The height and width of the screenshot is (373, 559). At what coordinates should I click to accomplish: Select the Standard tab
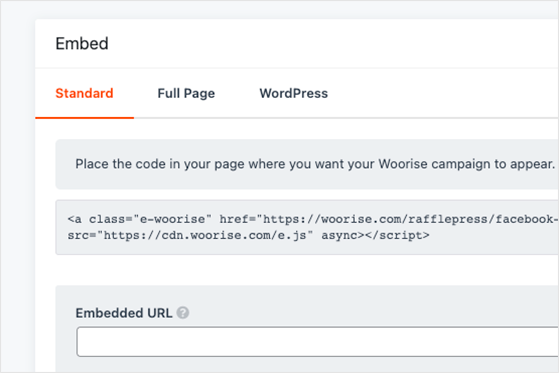click(x=84, y=93)
